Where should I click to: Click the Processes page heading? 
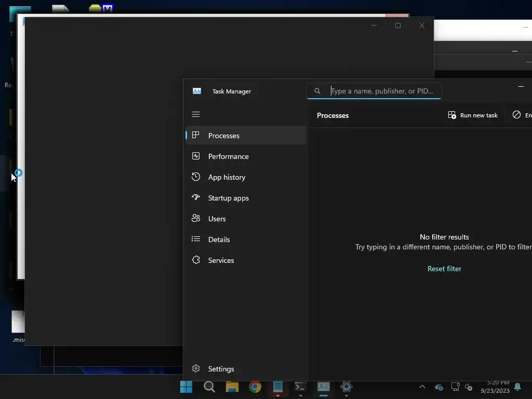pos(333,115)
